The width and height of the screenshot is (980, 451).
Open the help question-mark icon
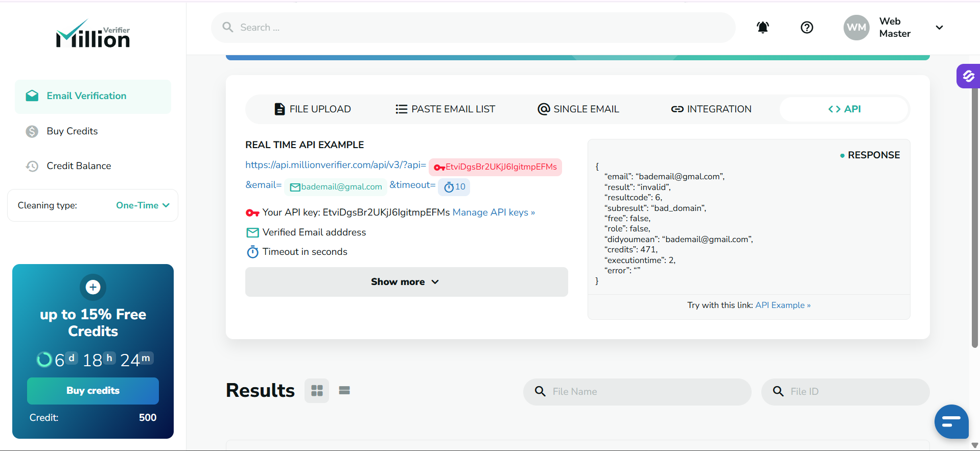(x=807, y=28)
